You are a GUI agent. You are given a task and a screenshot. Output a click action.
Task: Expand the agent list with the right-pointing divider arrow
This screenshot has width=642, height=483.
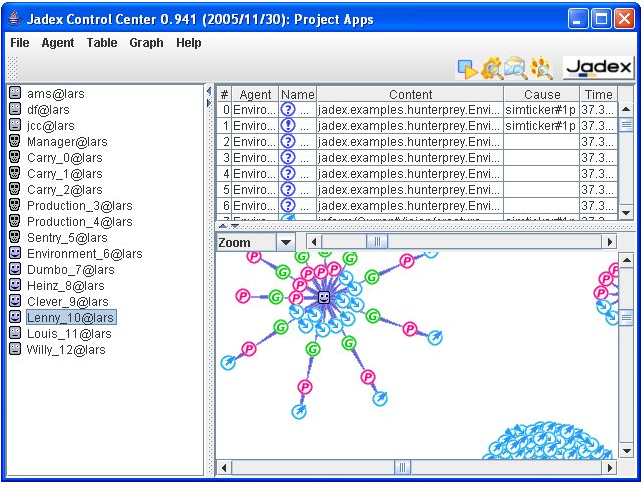coord(209,102)
